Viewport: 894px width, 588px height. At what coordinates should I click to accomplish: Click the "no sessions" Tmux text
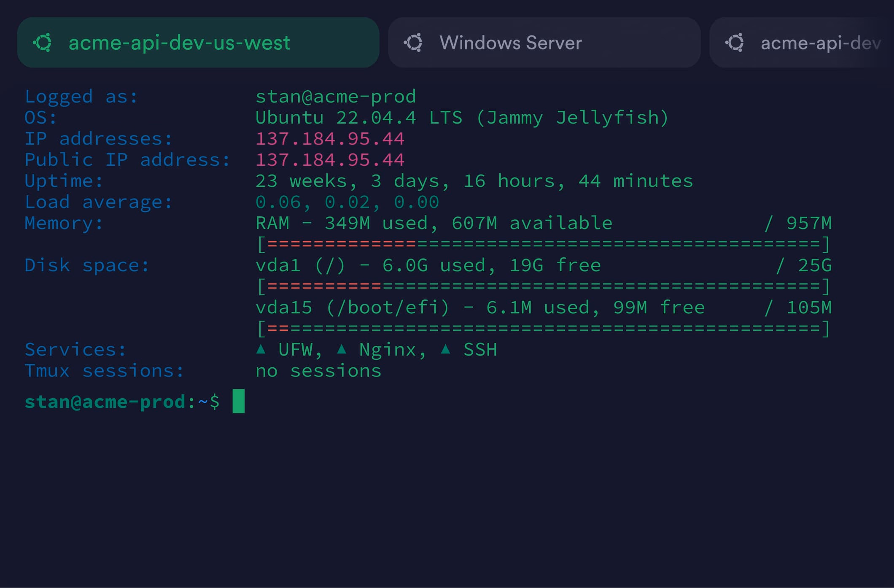click(318, 371)
